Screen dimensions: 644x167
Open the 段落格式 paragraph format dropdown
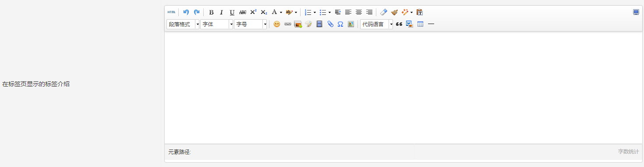(183, 24)
